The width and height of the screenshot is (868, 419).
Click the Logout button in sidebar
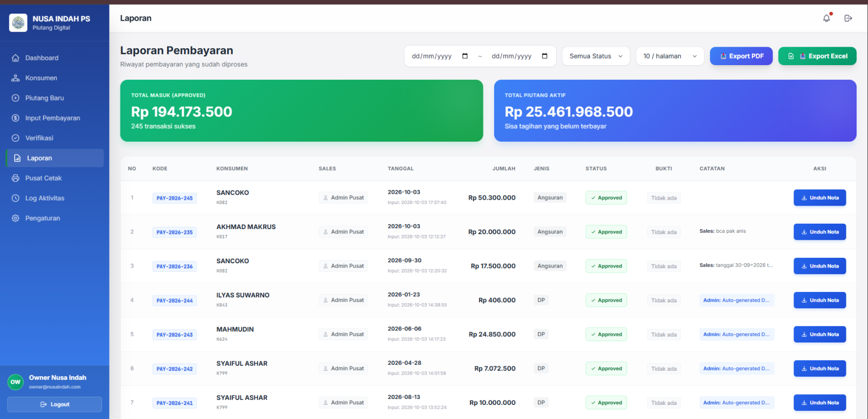tap(54, 404)
